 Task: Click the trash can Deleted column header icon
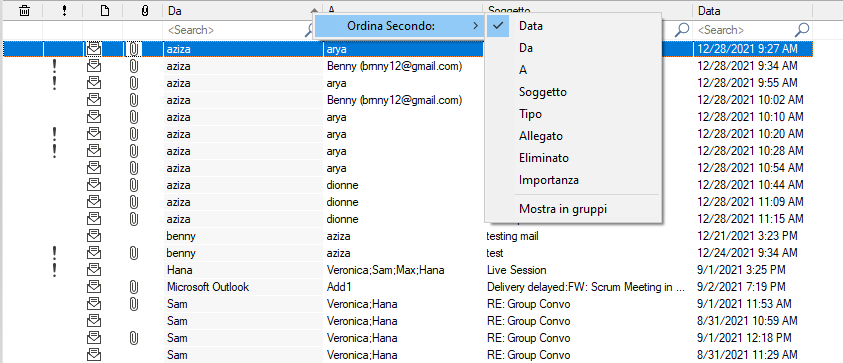click(x=24, y=10)
